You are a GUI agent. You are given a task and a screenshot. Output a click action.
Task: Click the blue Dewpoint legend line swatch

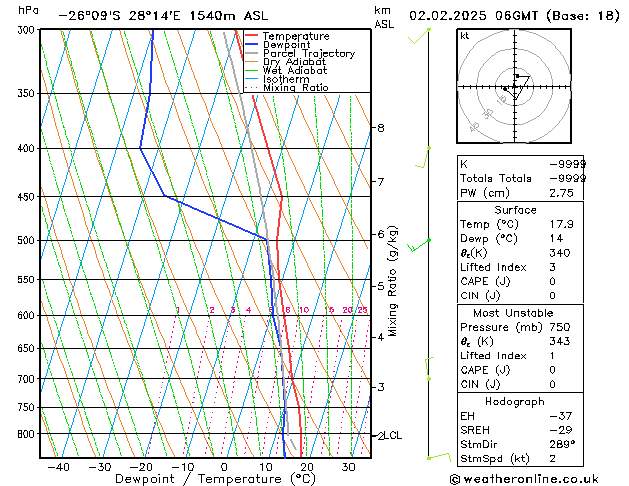(251, 44)
